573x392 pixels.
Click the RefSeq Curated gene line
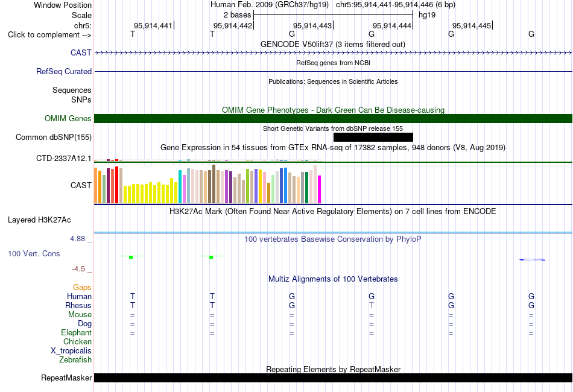pyautogui.click(x=333, y=71)
